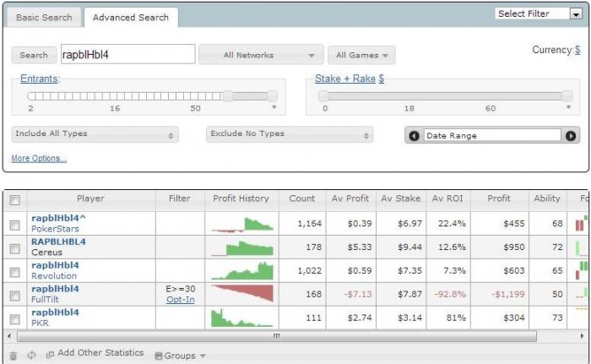Viewport: 591px width, 364px height.
Task: Open the PokerStars profit history chart
Action: 242,225
